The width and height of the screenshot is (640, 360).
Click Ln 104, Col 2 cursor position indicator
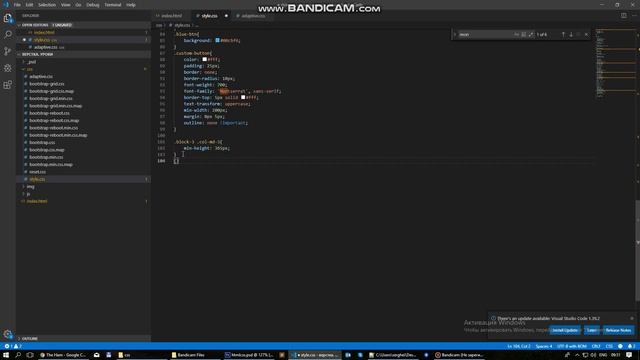(519, 346)
